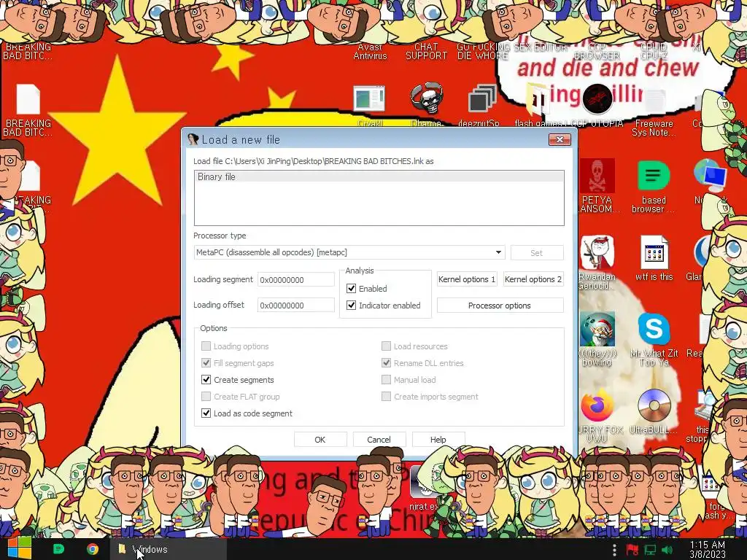Image resolution: width=747 pixels, height=560 pixels.
Task: Enable the Manual load checkbox
Action: [x=386, y=379]
